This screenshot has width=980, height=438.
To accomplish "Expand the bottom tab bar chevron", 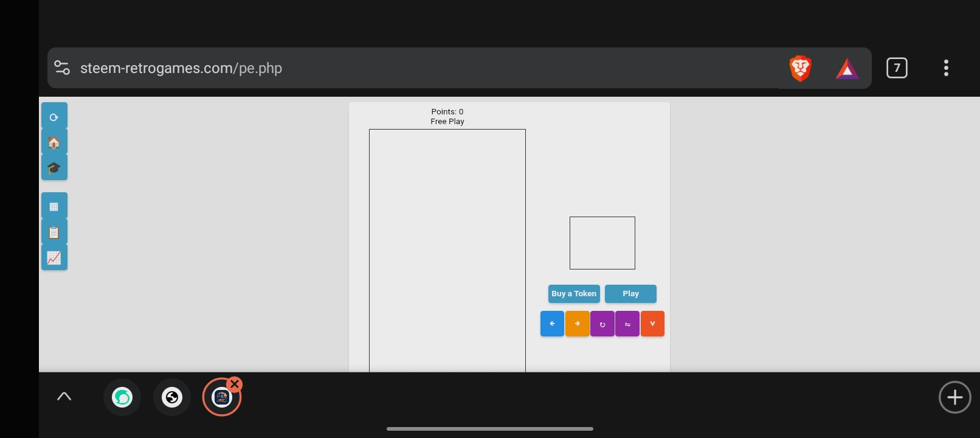I will coord(64,397).
